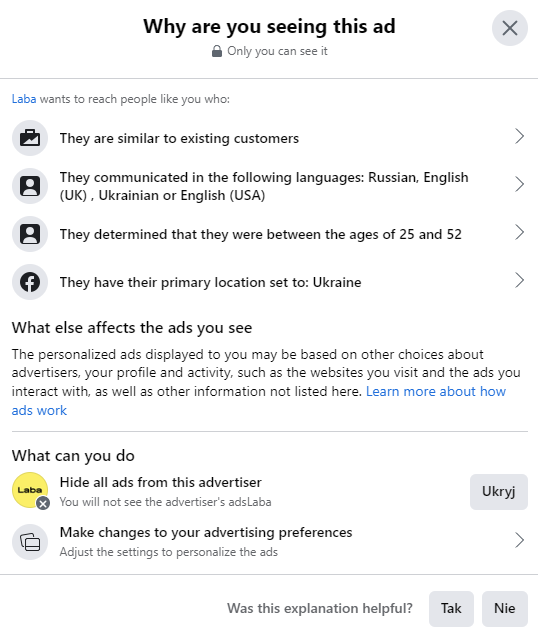Screen dimensions: 538x639
Task: Click the advertising preferences cards icon
Action: click(x=30, y=542)
